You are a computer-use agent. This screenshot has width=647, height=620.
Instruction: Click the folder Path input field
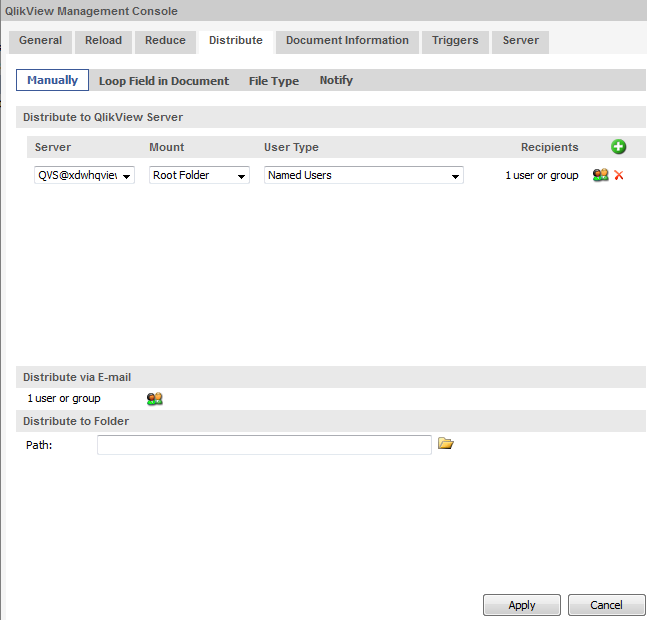point(264,445)
